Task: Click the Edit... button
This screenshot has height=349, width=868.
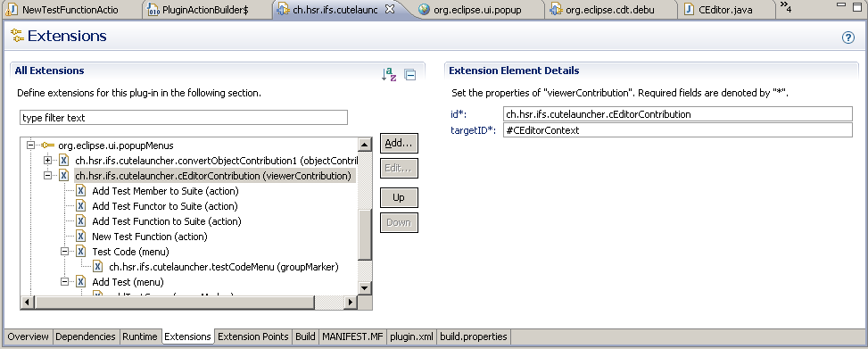Action: point(399,168)
